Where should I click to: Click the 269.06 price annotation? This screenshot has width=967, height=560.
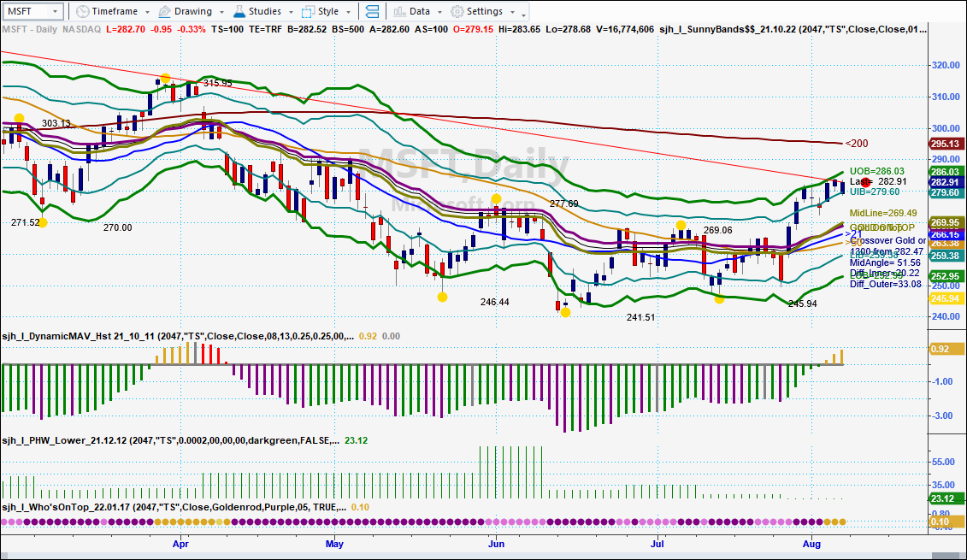point(718,230)
